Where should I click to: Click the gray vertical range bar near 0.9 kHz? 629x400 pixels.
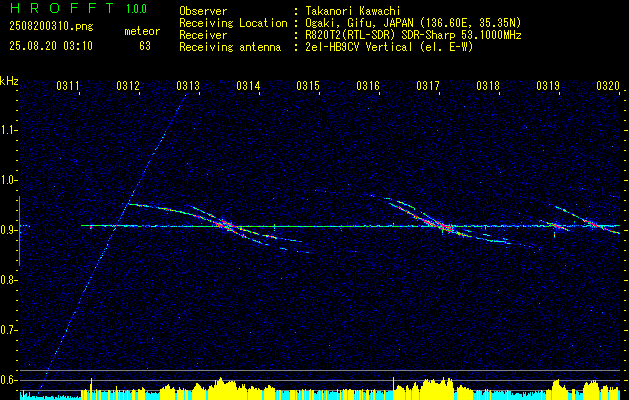[19, 231]
